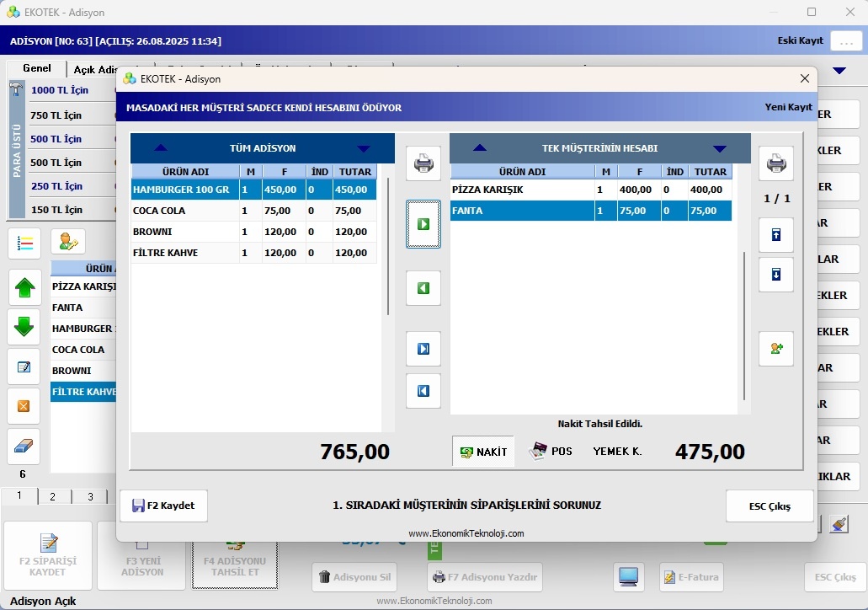Click the blue down-arrow page icon in the dialog
Screen dimensions: 868x610
(776, 275)
